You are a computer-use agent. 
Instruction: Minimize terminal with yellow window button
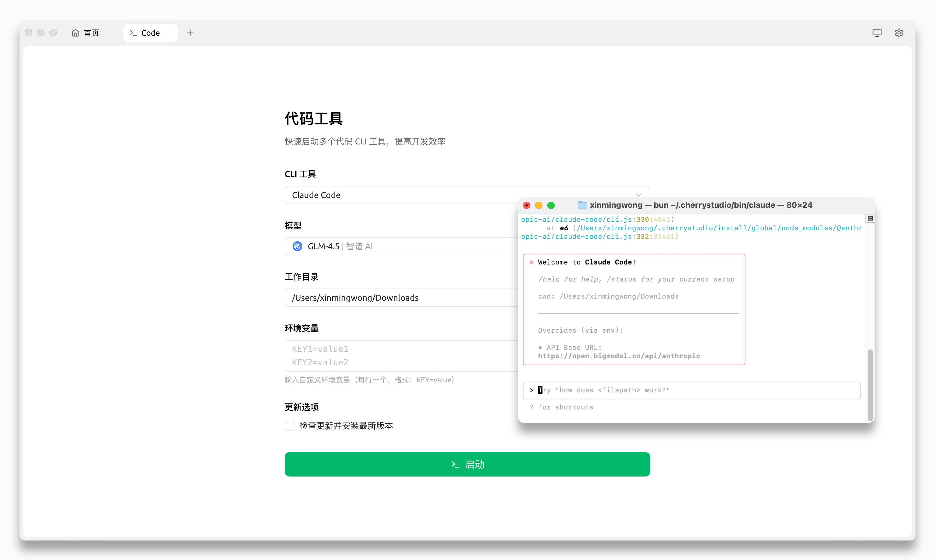(x=539, y=205)
